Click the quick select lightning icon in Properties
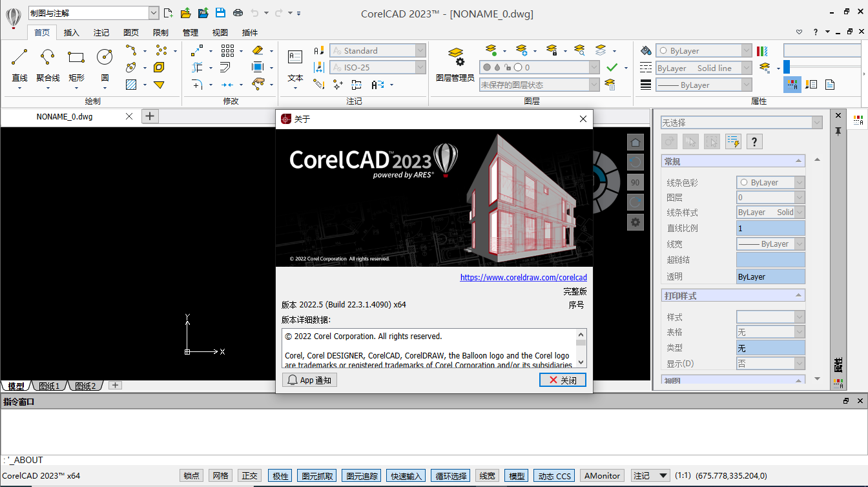 732,142
